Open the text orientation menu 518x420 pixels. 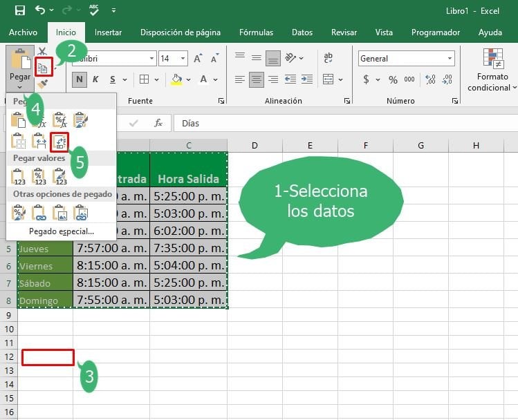tap(294, 58)
